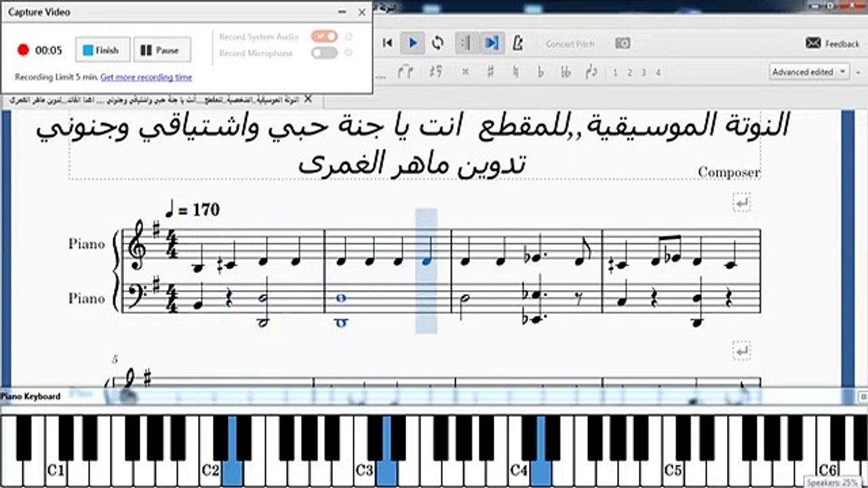
Task: Click the C3 piano keyboard key
Action: pos(364,470)
